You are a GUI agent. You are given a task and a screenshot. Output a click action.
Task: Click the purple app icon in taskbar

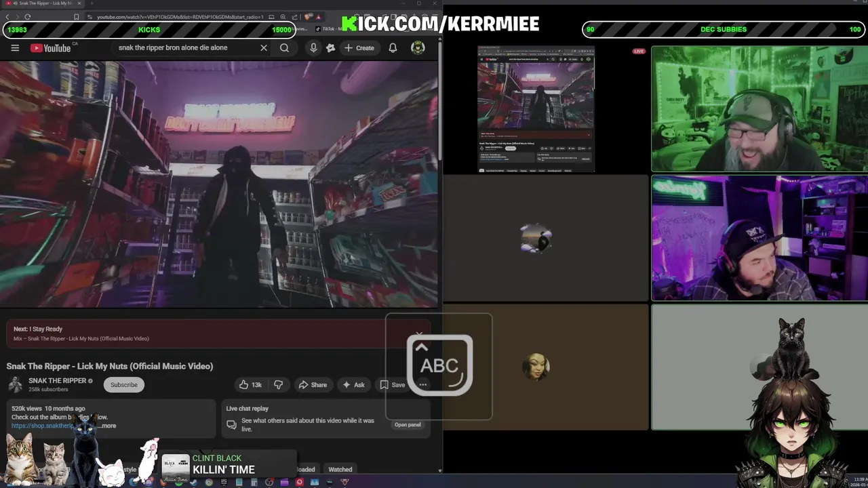[284, 483]
